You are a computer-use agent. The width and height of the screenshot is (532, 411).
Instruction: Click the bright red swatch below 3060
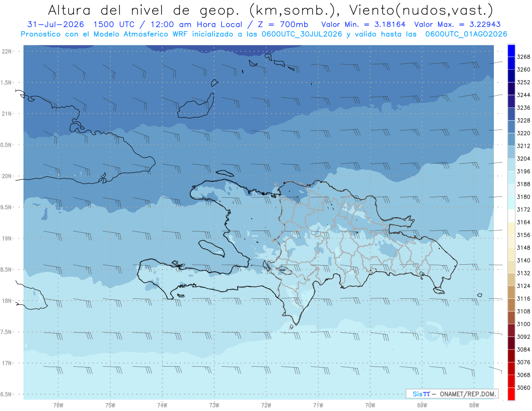point(511,394)
